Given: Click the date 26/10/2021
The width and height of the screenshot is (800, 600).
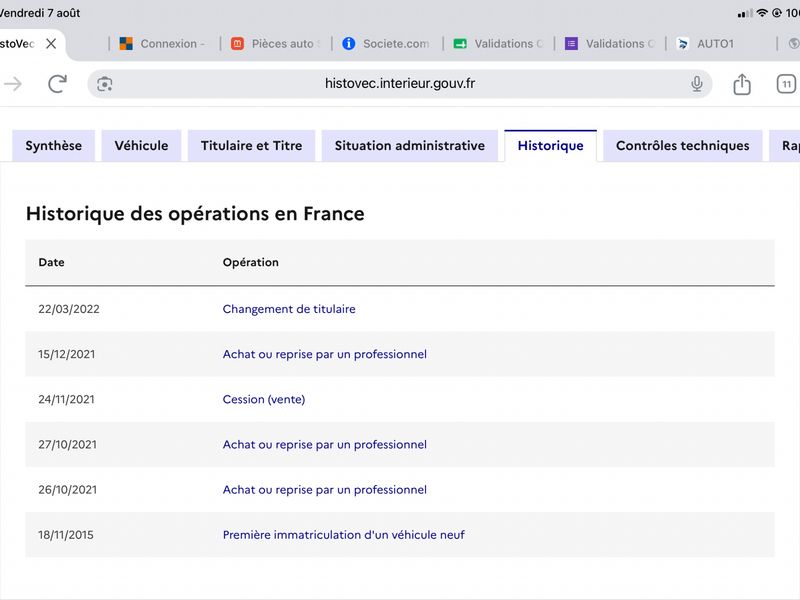Looking at the screenshot, I should coord(67,490).
